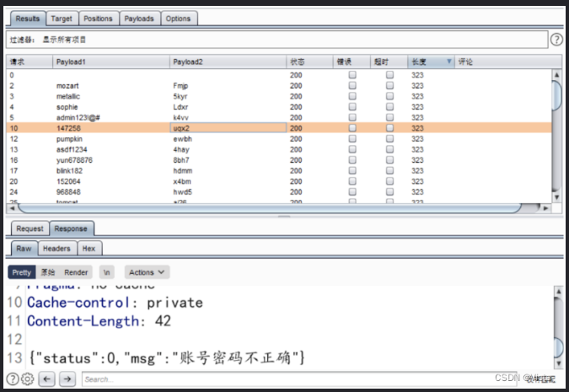569x392 pixels.
Task: Sort by the length column arrow
Action: coord(449,62)
